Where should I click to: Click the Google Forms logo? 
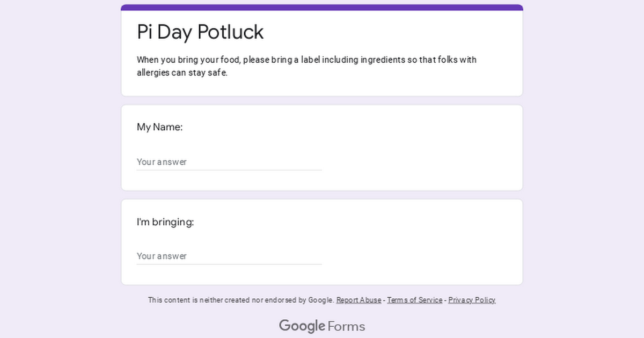tap(322, 326)
